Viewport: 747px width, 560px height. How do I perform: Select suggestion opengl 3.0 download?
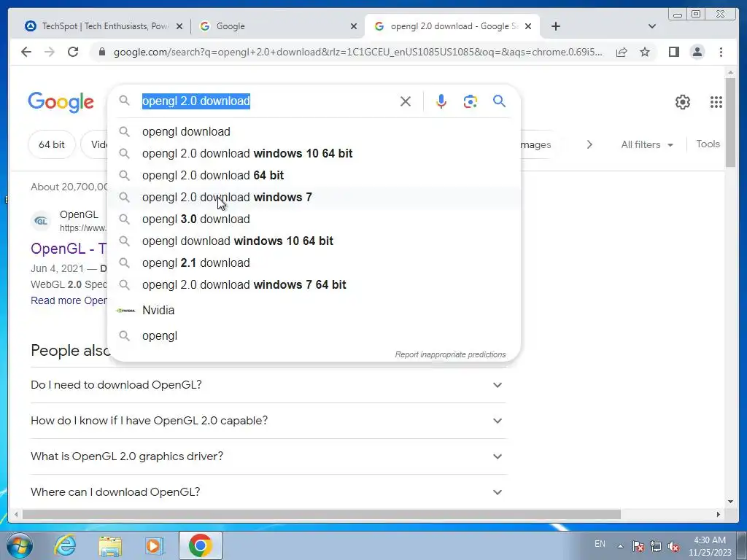(x=314, y=219)
